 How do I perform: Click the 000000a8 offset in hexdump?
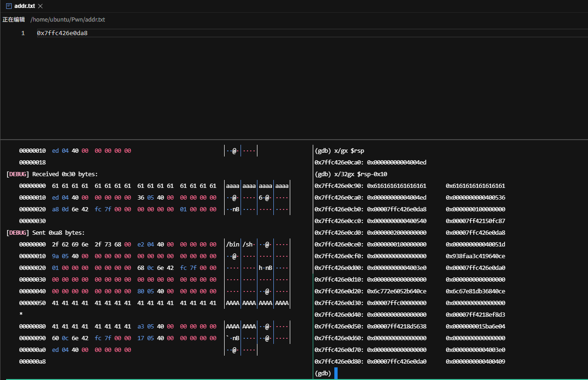coord(32,362)
